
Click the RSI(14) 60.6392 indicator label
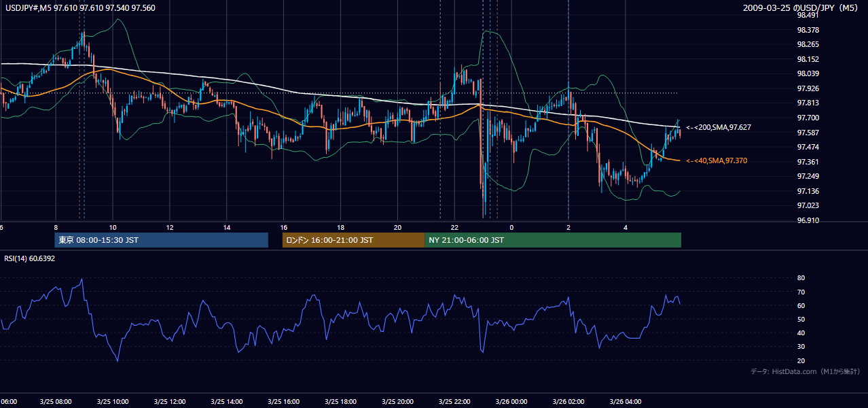click(x=30, y=258)
